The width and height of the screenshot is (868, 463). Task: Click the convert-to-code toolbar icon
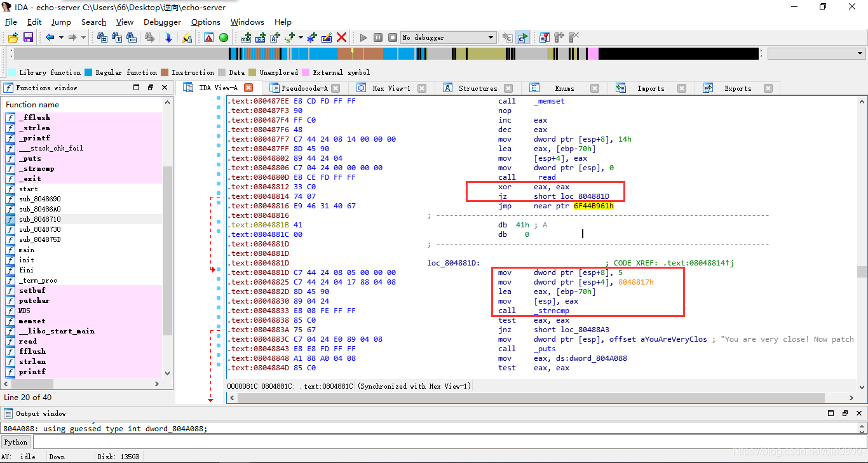click(x=246, y=37)
